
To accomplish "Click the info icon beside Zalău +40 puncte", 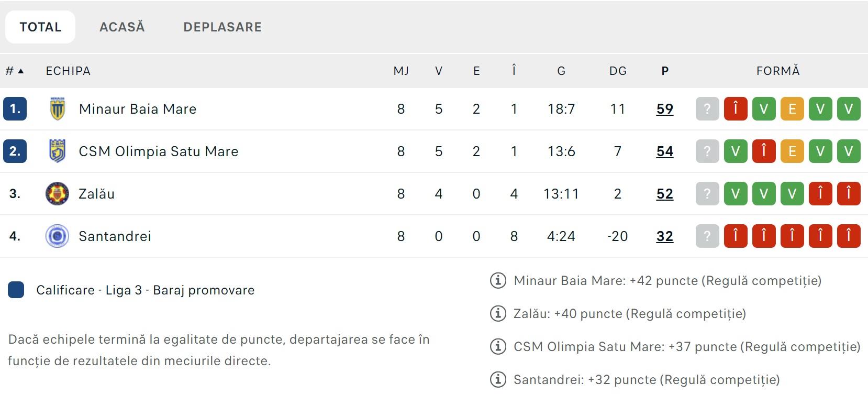I will (498, 314).
